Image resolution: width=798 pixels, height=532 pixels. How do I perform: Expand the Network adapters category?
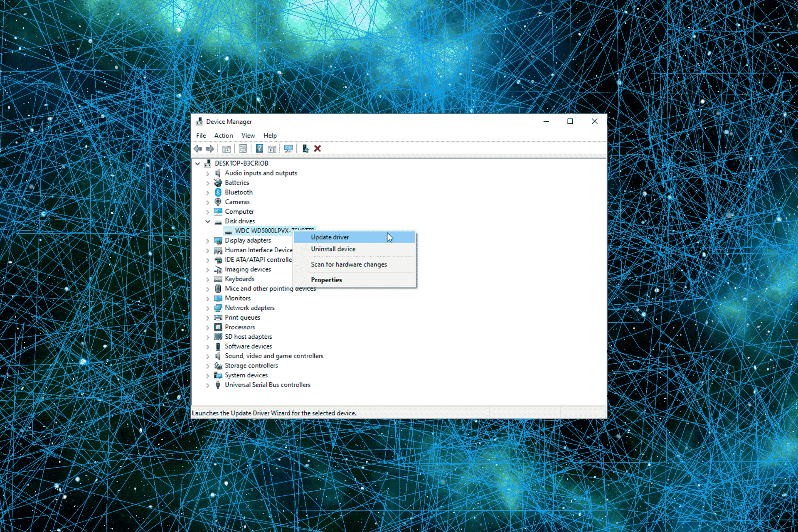pyautogui.click(x=208, y=308)
